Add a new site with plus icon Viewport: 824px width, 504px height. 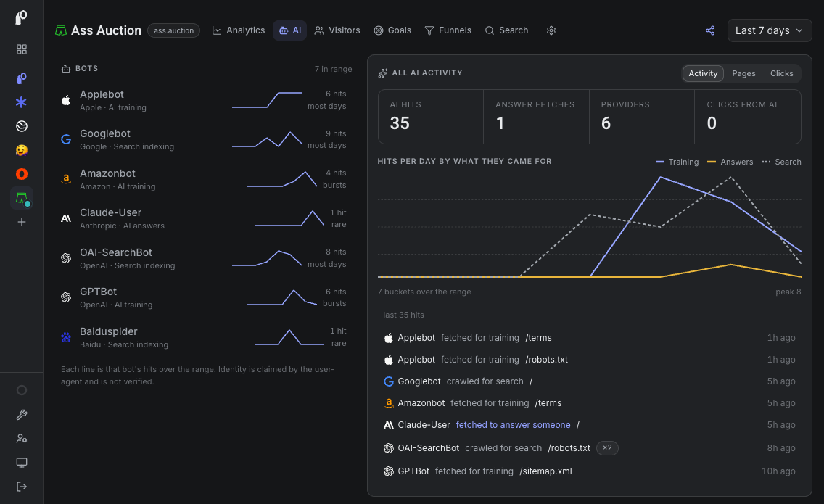[22, 223]
